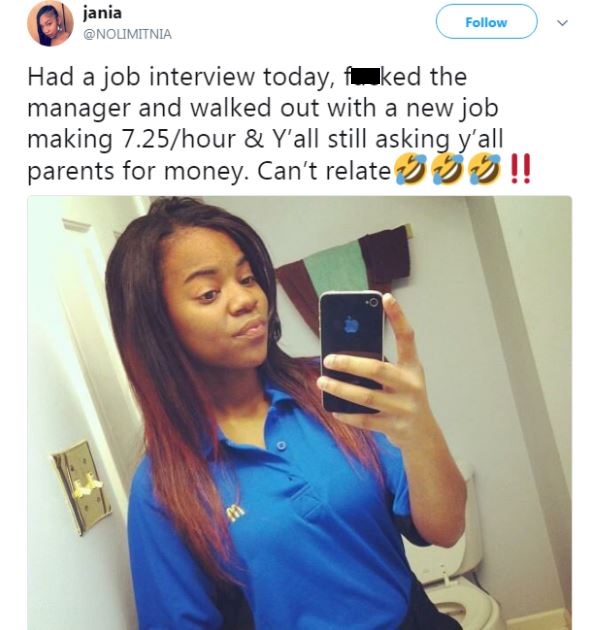Click the third laughing emoji
Screen dimensions: 593x630
click(484, 170)
